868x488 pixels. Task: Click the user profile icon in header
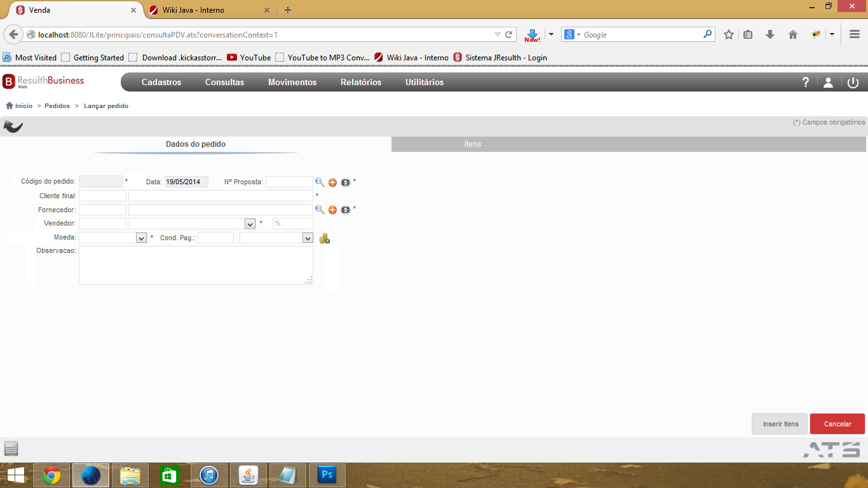[x=828, y=83]
